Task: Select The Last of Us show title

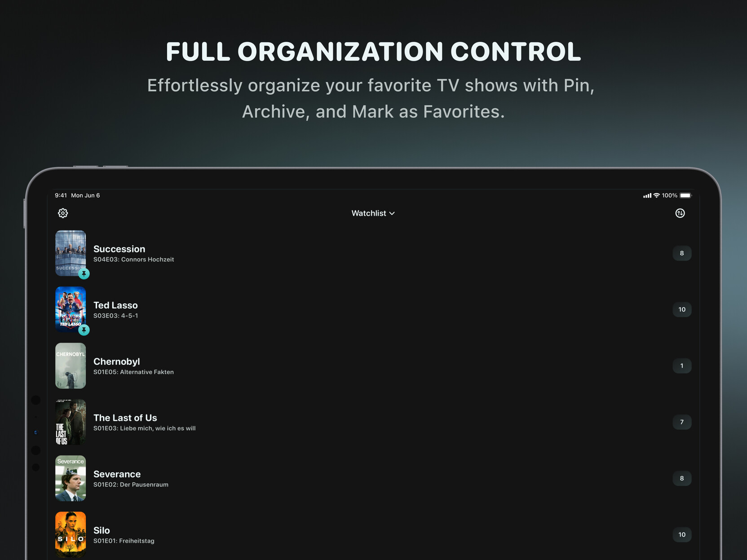Action: 125,418
